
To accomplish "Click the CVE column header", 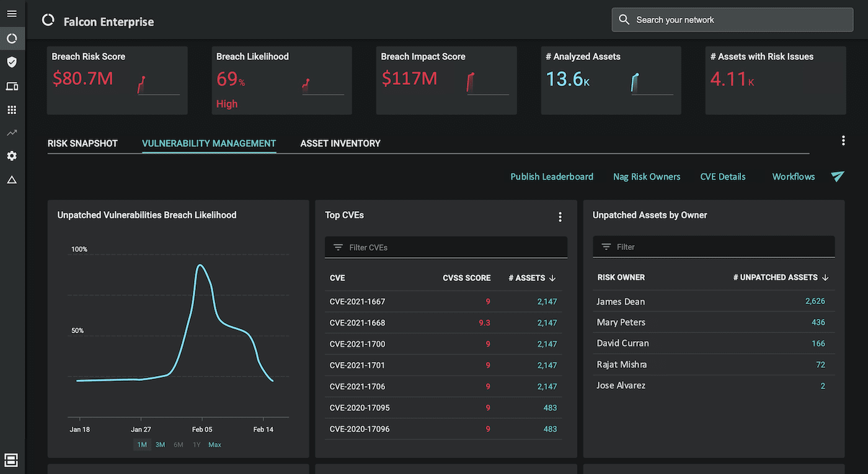I will point(337,278).
